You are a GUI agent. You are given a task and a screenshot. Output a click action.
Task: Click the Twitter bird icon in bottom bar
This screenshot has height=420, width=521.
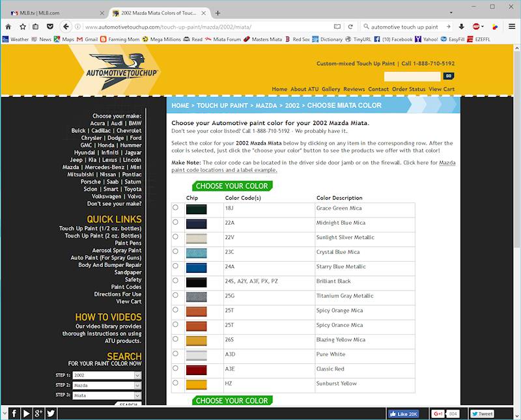pos(51,413)
